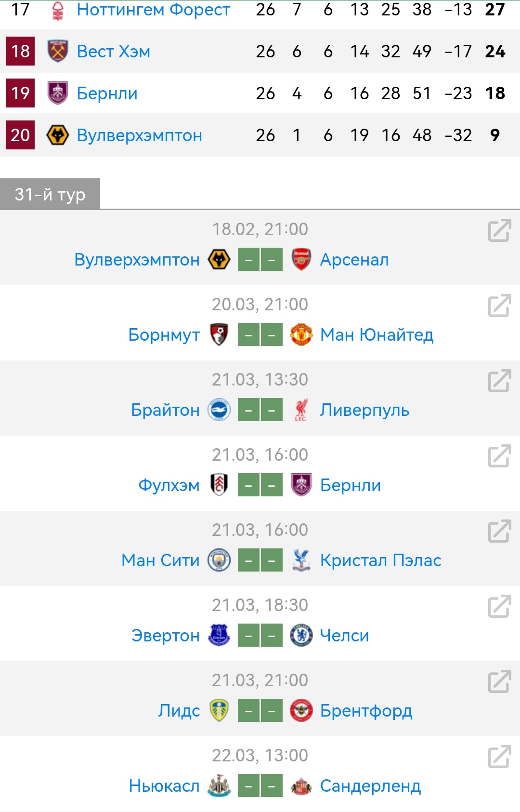Click Leeds–Brentford home score box
Viewport: 520px width, 812px height.
coord(248,711)
